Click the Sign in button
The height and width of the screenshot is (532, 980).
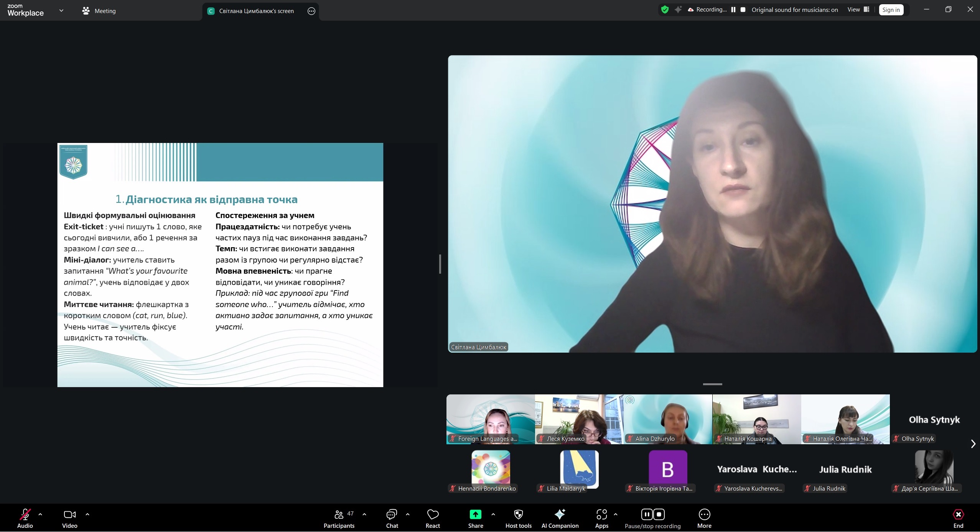click(891, 10)
